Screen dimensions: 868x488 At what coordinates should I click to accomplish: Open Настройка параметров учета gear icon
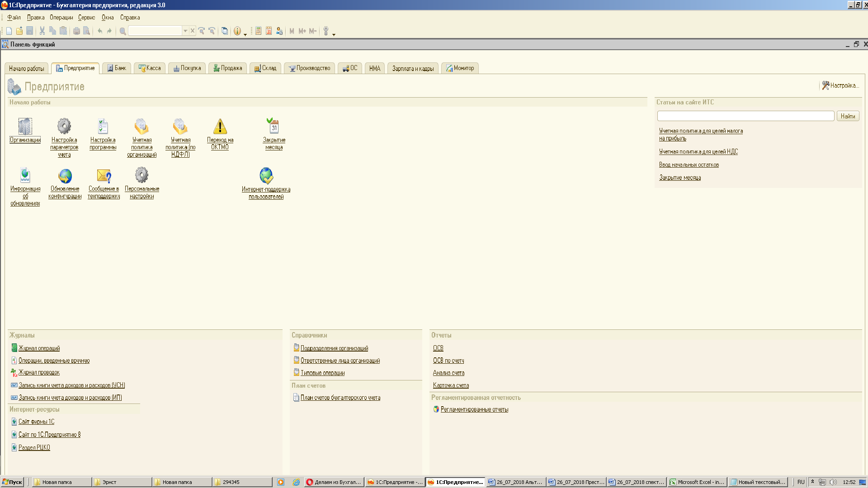(x=64, y=126)
